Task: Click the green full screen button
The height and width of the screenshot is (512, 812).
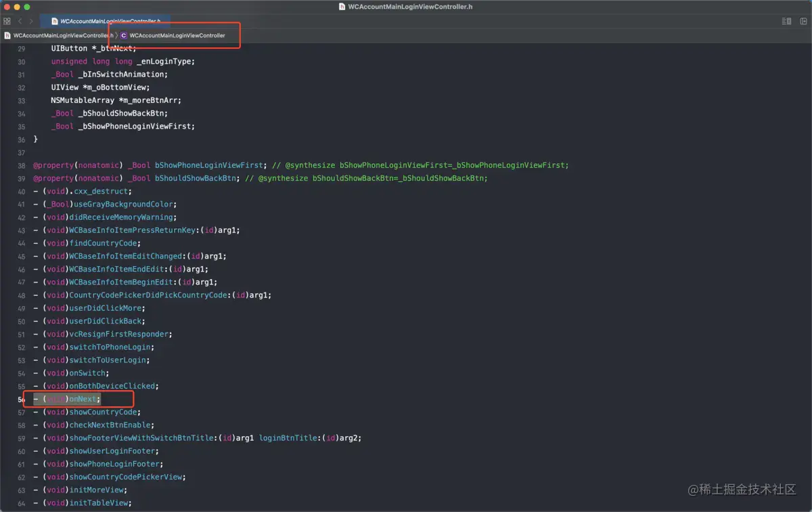Action: 27,7
